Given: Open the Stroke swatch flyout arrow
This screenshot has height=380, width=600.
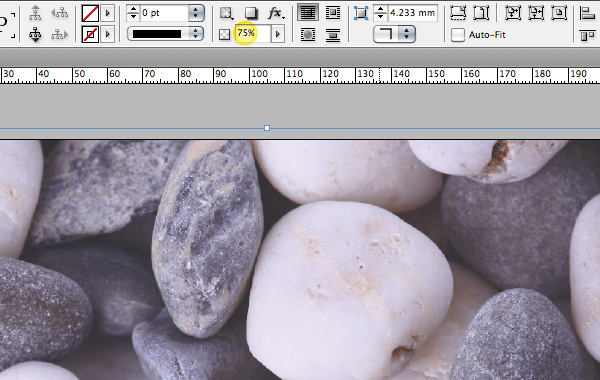Looking at the screenshot, I should tap(108, 35).
